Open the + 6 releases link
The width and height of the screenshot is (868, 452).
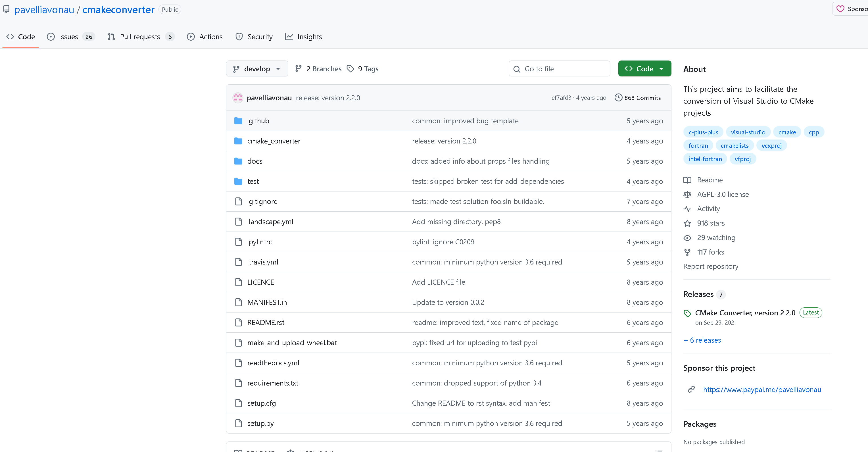[x=702, y=340]
